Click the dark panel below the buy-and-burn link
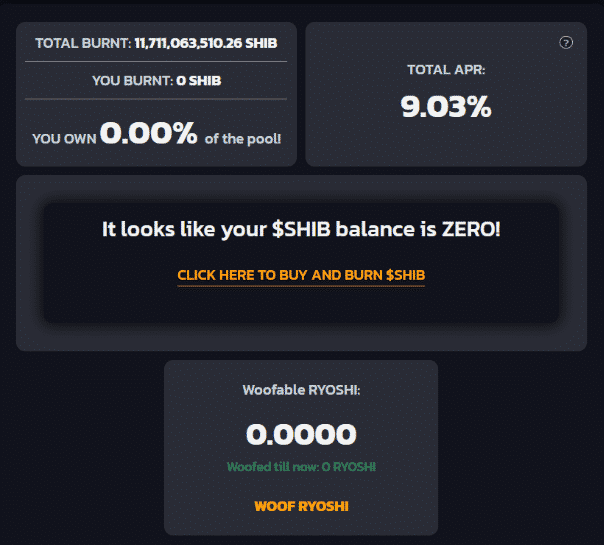 (301, 304)
